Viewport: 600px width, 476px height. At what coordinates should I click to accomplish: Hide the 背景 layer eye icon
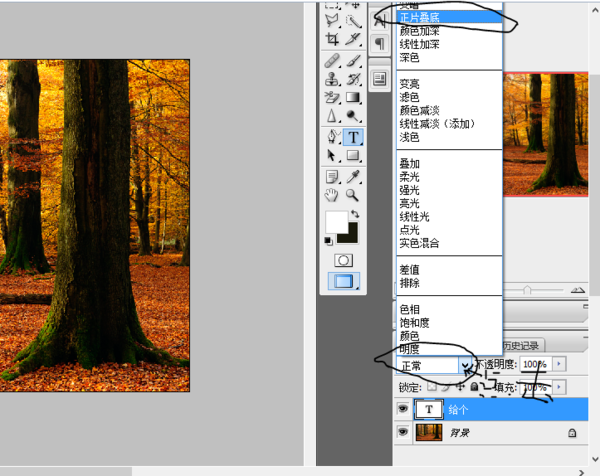pyautogui.click(x=403, y=432)
